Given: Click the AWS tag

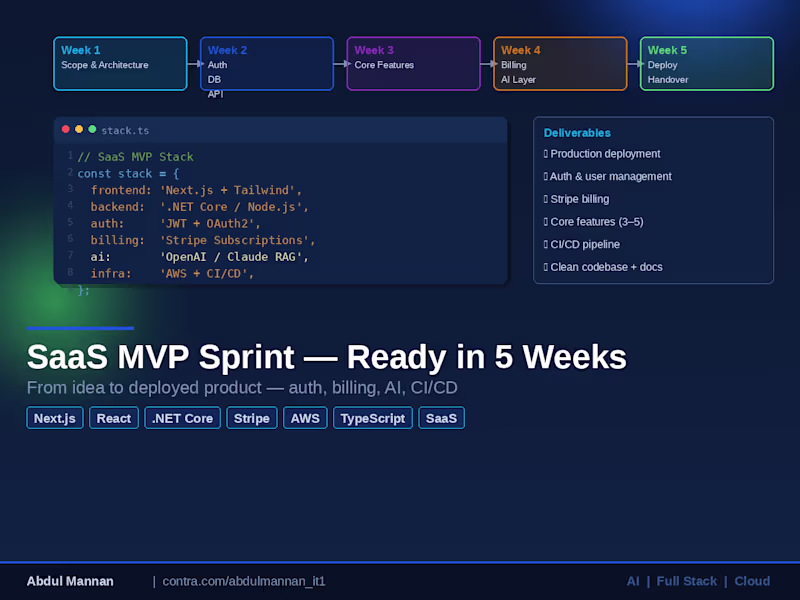Looking at the screenshot, I should click(305, 418).
